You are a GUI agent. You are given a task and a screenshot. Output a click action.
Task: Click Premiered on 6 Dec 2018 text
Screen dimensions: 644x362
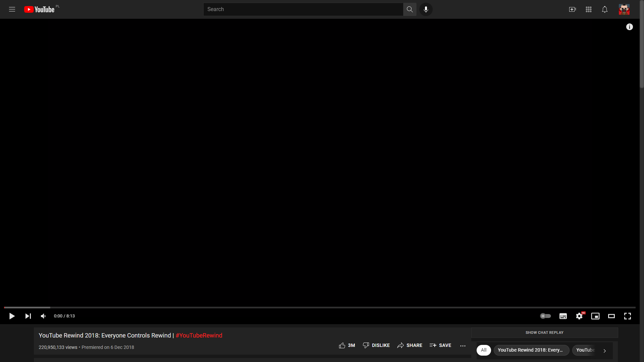pos(108,347)
